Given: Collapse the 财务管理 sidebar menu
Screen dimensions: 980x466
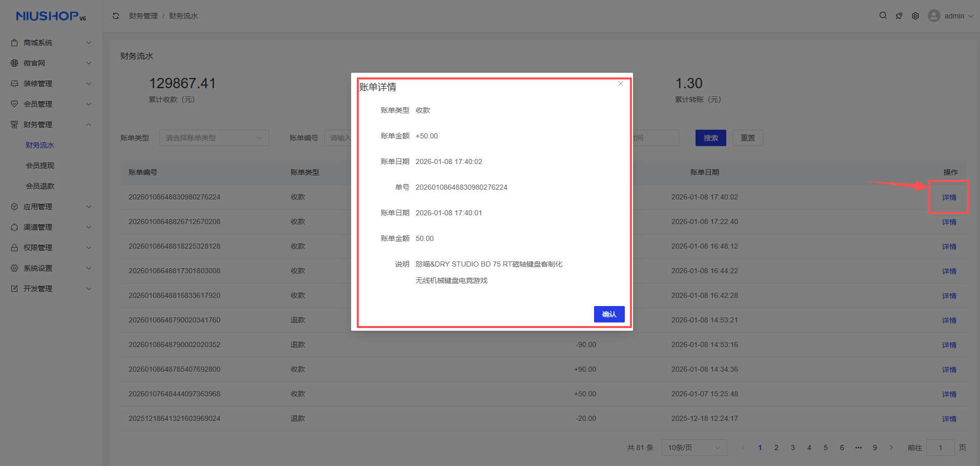Looking at the screenshot, I should point(51,125).
